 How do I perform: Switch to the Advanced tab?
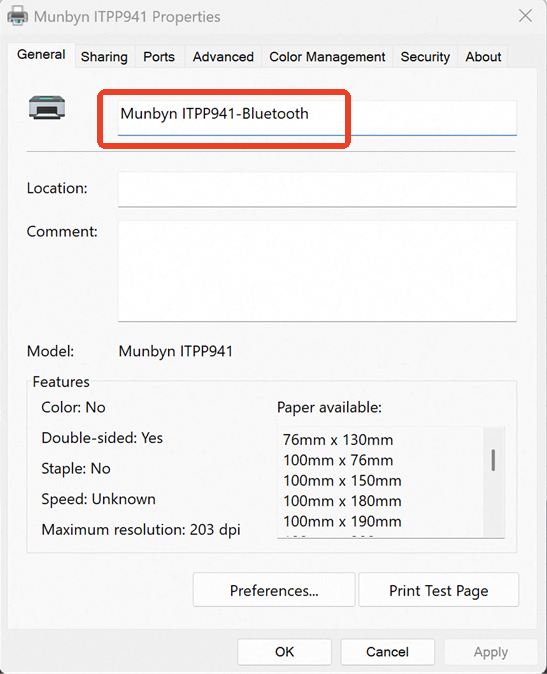223,57
